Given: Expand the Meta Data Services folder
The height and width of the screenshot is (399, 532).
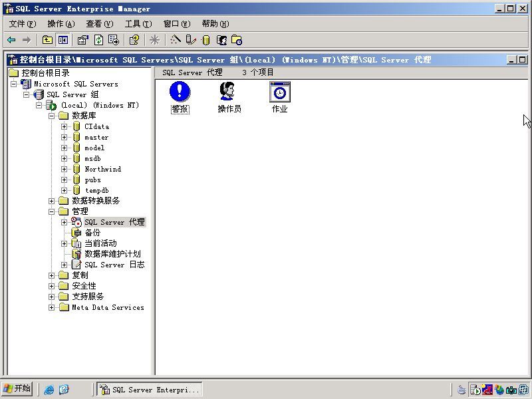Looking at the screenshot, I should pyautogui.click(x=51, y=307).
